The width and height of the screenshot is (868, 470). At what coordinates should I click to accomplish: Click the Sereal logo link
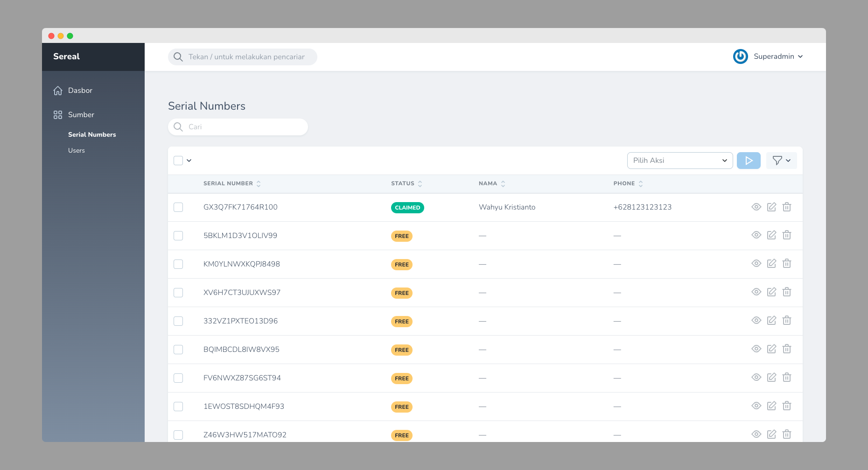click(x=66, y=56)
